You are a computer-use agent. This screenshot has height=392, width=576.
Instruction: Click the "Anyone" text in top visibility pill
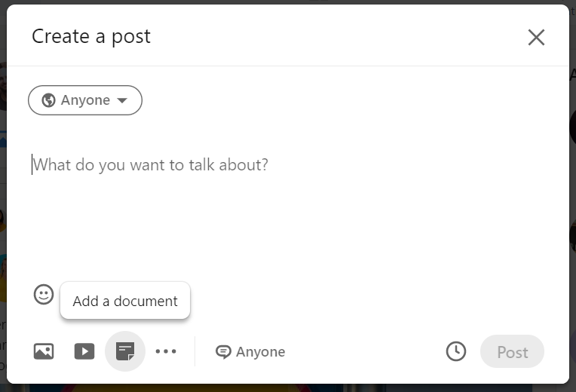pos(85,100)
